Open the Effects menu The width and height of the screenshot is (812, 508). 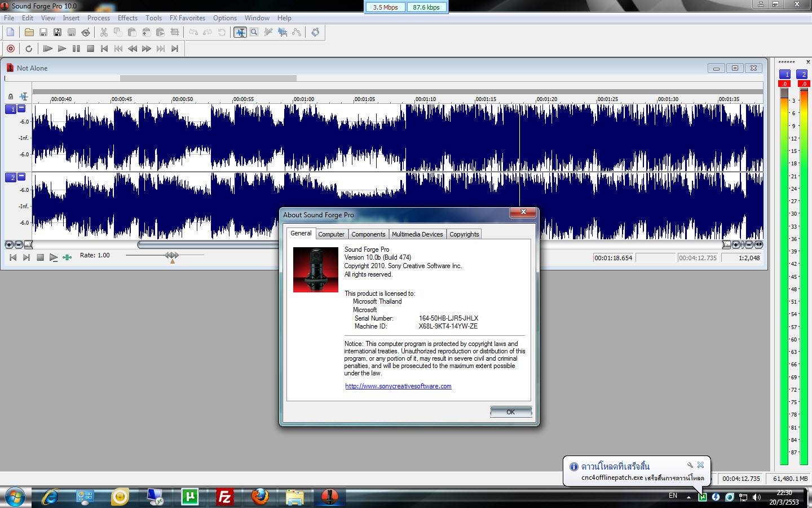point(127,18)
